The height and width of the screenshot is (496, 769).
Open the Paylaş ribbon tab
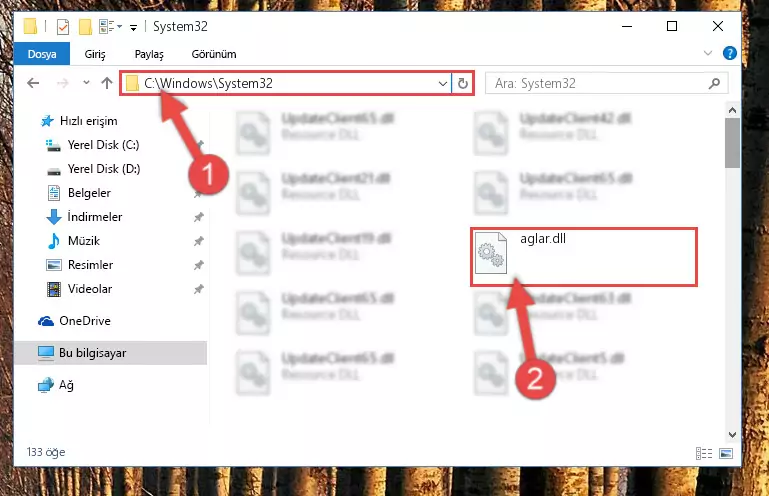pos(149,54)
